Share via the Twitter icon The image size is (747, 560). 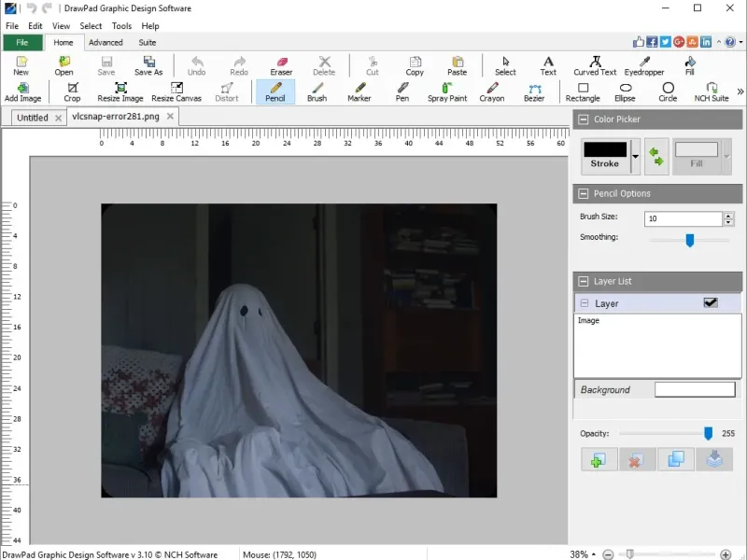tap(666, 42)
